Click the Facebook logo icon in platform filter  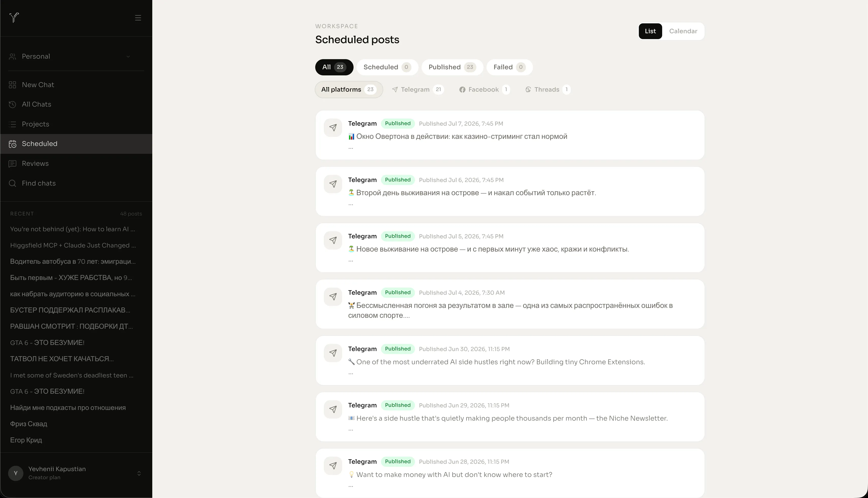click(x=462, y=90)
